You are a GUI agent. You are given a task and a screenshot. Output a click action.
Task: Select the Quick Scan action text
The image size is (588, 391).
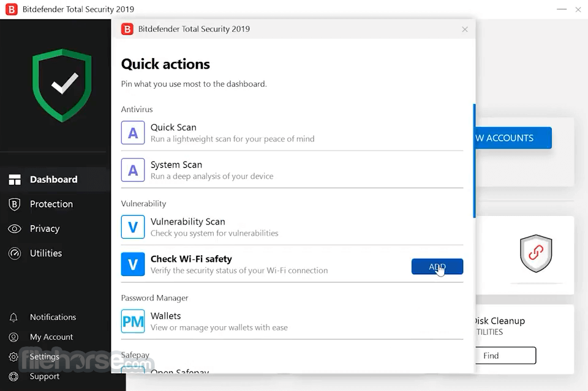click(x=173, y=127)
